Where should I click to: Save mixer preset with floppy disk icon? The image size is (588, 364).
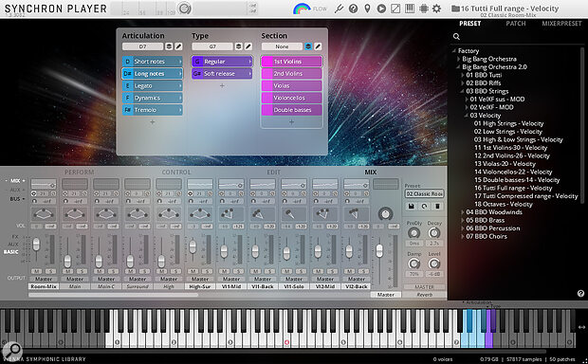(x=412, y=207)
